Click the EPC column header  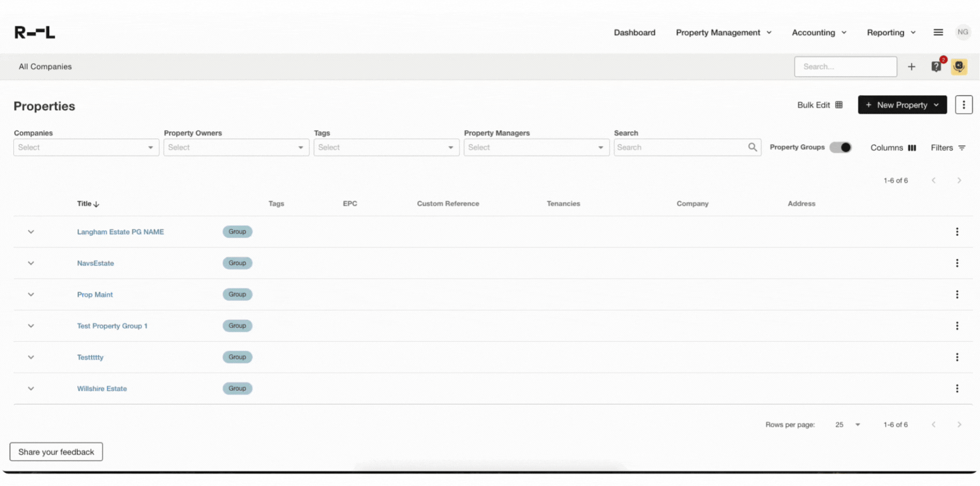(350, 204)
